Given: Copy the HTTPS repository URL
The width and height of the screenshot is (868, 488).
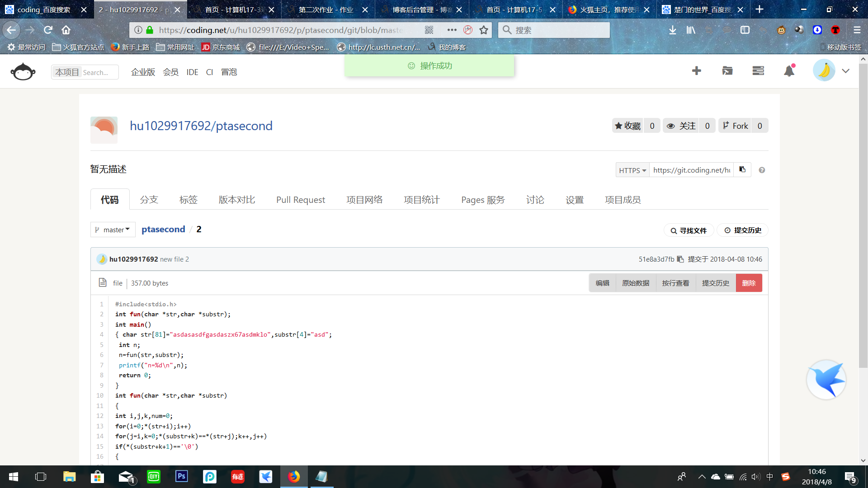Looking at the screenshot, I should (742, 170).
